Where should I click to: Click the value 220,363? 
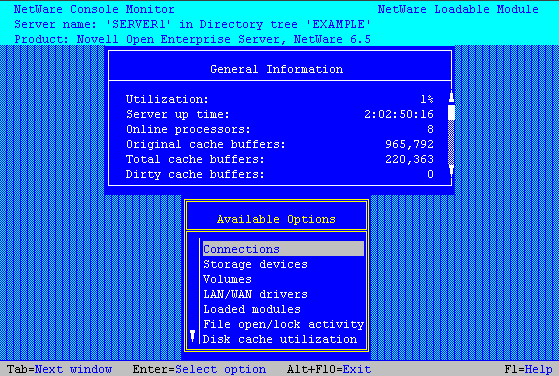[409, 159]
